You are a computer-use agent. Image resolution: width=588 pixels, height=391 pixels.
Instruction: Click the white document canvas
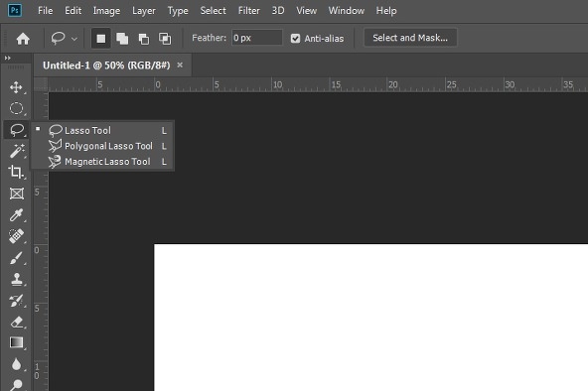click(370, 318)
